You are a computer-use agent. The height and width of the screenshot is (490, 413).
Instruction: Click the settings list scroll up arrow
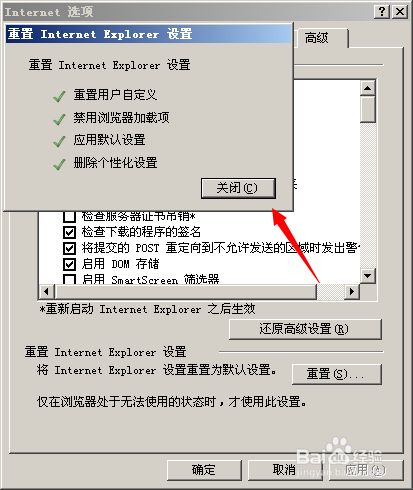click(x=368, y=88)
